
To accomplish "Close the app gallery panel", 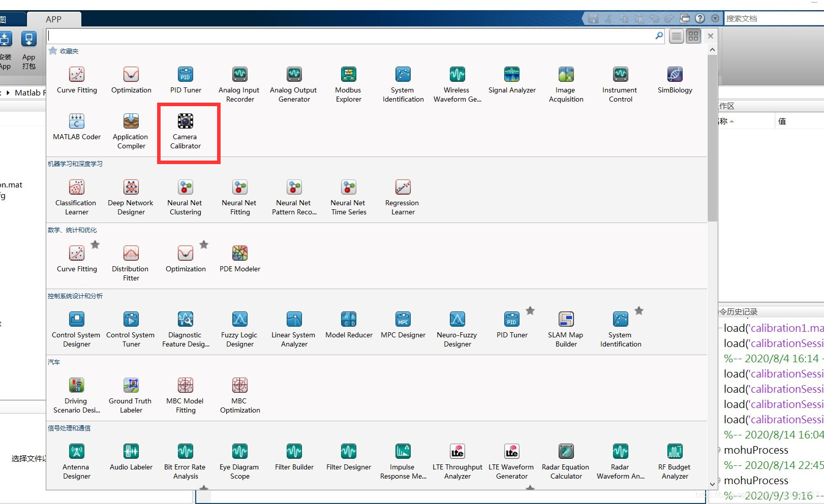I will coord(711,36).
